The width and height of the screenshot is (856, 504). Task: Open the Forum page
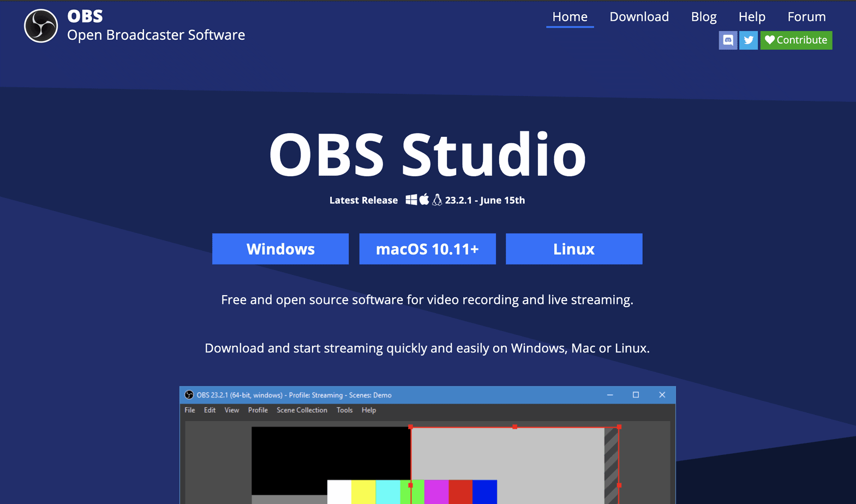tap(806, 17)
